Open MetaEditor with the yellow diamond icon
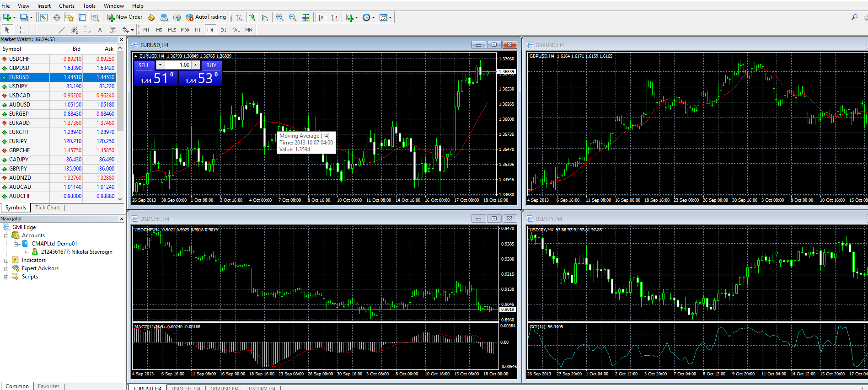The width and height of the screenshot is (868, 390). pyautogui.click(x=151, y=17)
